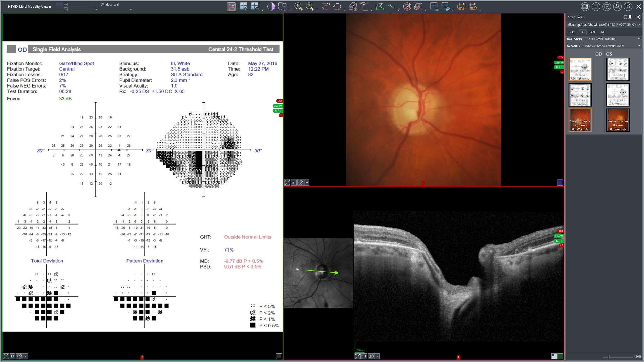
Task: Switch to the OPT tab
Action: click(592, 32)
